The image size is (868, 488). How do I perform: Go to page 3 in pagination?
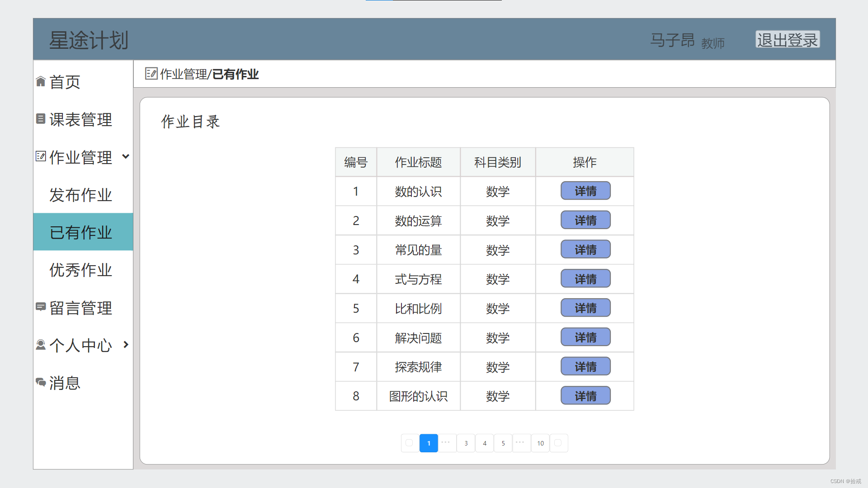click(x=466, y=443)
